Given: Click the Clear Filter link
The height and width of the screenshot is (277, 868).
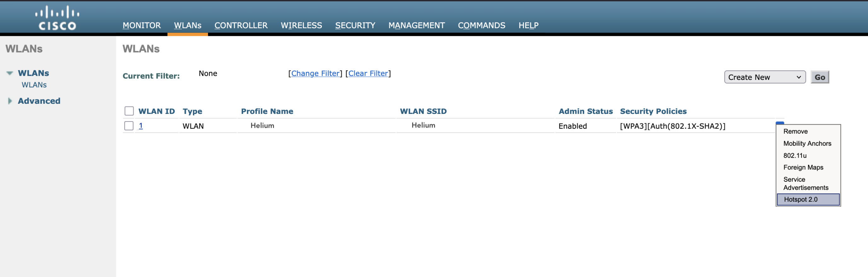Looking at the screenshot, I should (368, 74).
